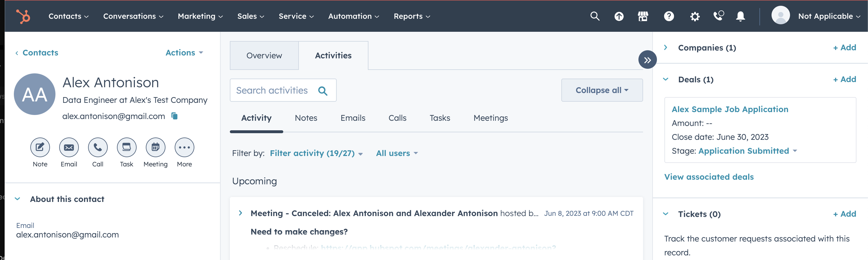Change the deal stage Application Submitted dropdown
The height and width of the screenshot is (260, 868).
tap(747, 151)
